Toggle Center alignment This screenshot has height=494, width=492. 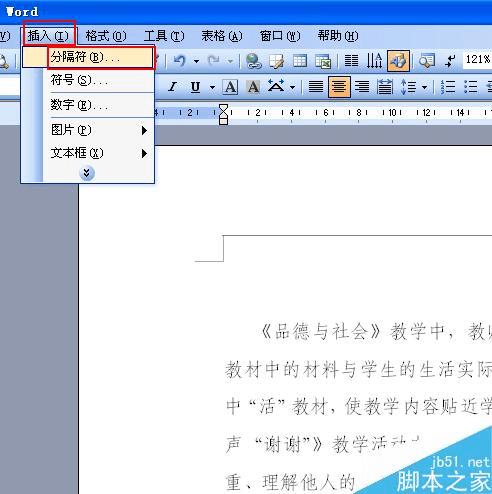click(339, 87)
